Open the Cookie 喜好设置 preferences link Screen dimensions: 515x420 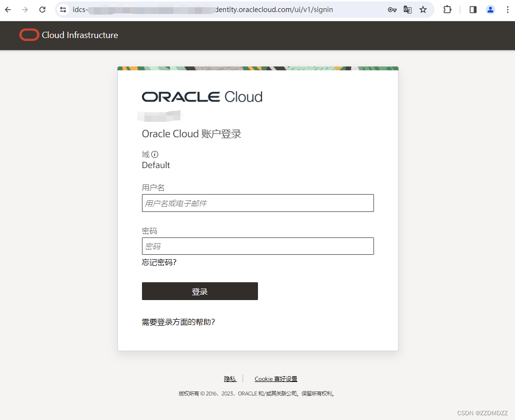point(275,379)
